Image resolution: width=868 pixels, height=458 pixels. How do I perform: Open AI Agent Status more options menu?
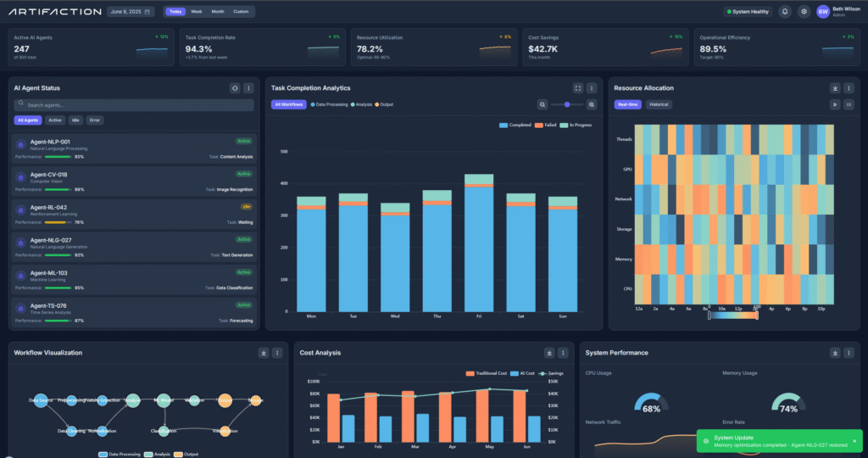click(248, 87)
